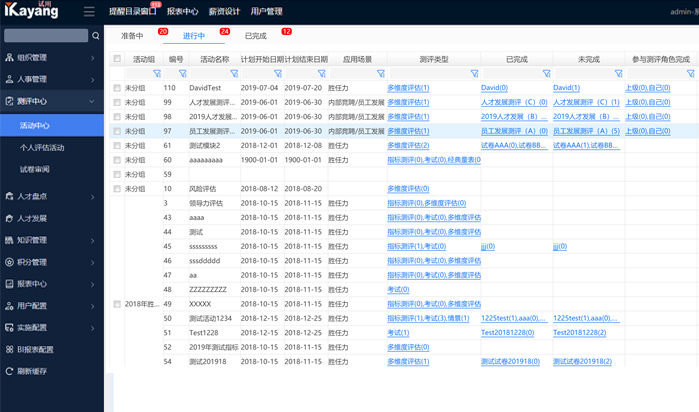Click the filter icon under 未完成 column
699x412 pixels.
(x=618, y=73)
